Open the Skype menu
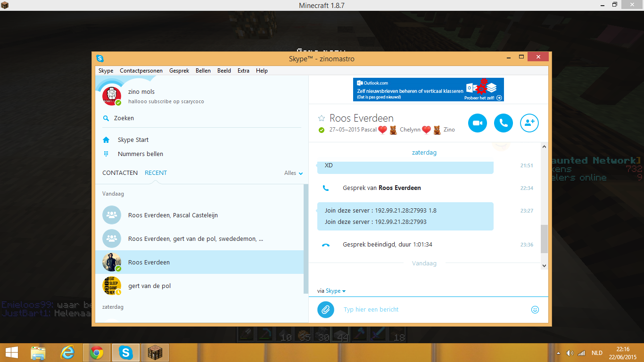This screenshot has width=644, height=362. click(106, 71)
